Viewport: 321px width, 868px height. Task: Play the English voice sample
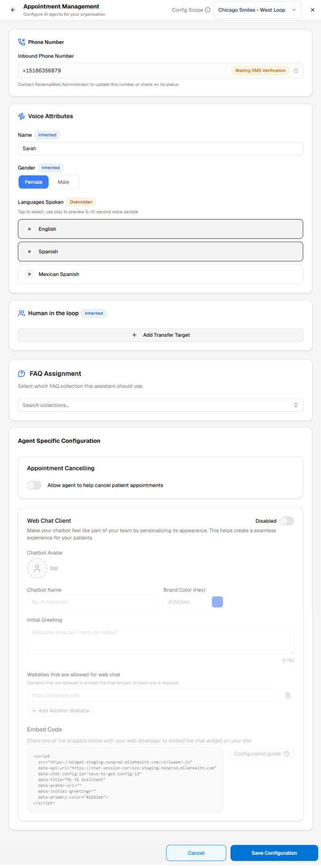point(29,229)
